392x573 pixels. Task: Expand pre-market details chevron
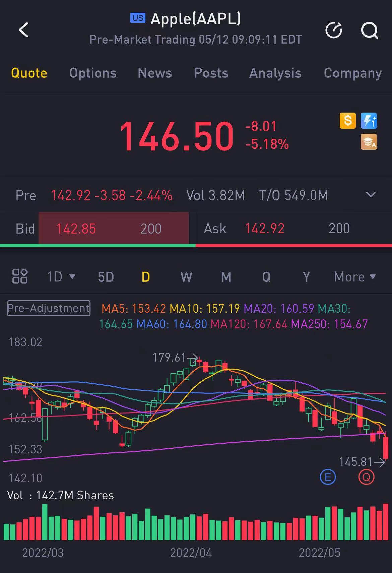(371, 195)
